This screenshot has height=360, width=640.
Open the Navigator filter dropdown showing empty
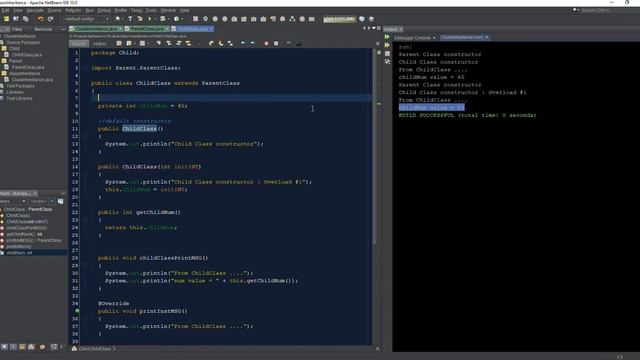click(x=42, y=201)
